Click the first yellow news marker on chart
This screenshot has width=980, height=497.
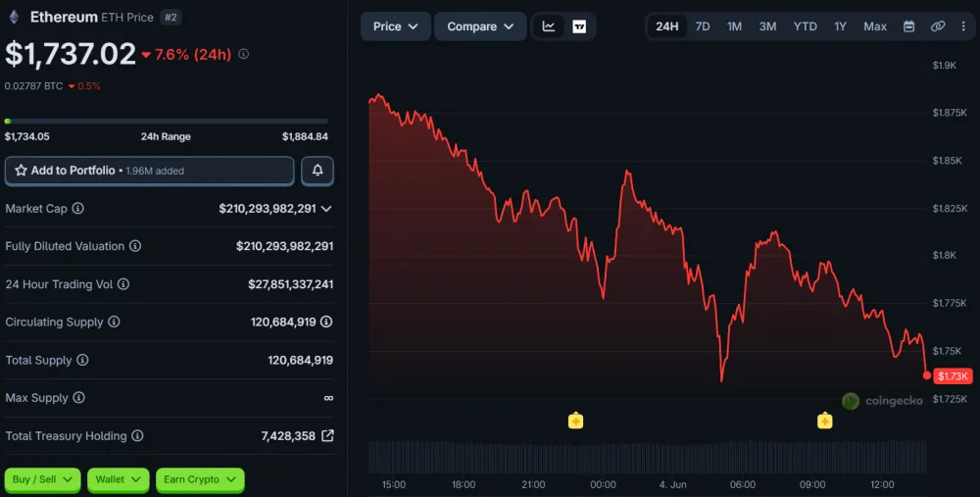(x=575, y=421)
